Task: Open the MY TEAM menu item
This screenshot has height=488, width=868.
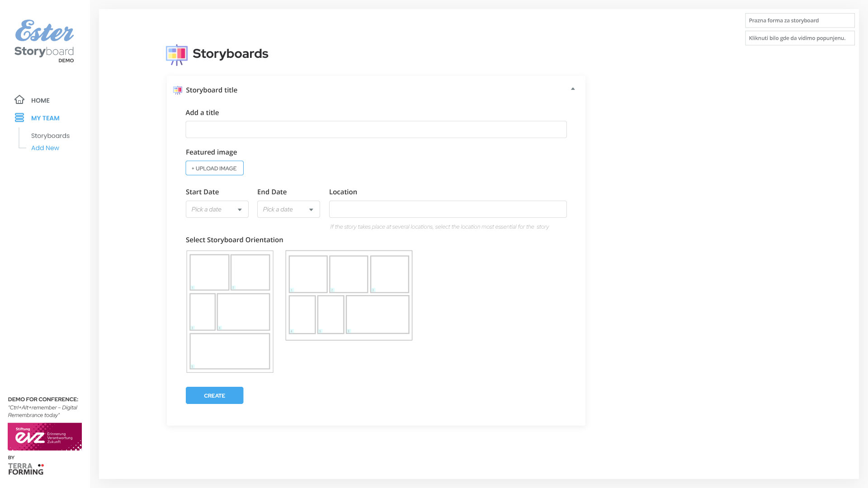Action: pyautogui.click(x=45, y=118)
